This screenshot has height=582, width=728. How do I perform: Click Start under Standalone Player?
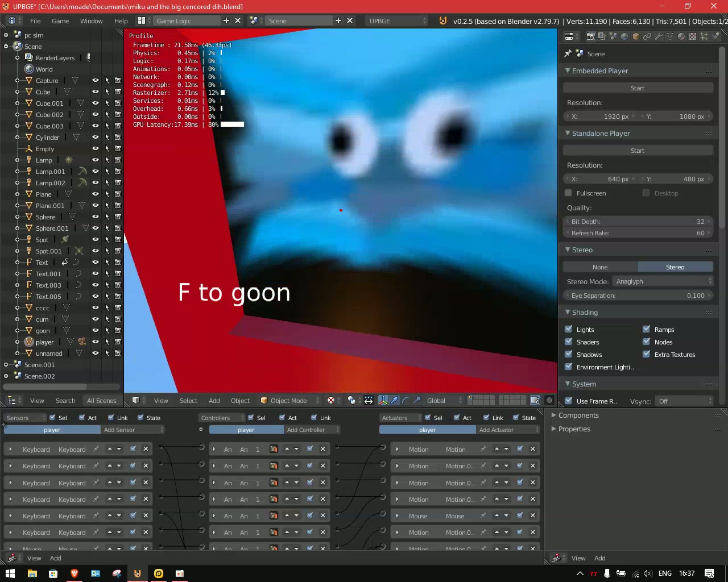[638, 151]
